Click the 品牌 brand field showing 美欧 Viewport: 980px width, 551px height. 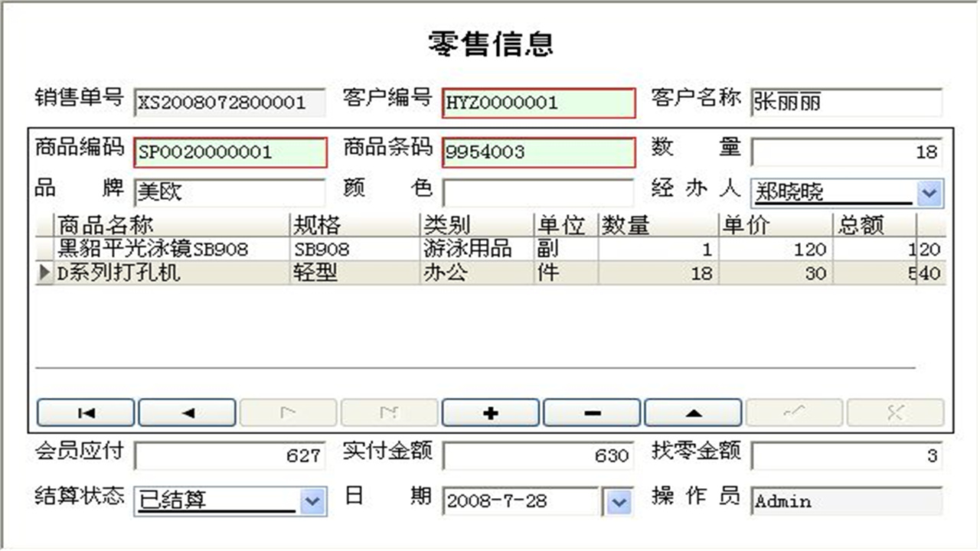click(x=230, y=192)
